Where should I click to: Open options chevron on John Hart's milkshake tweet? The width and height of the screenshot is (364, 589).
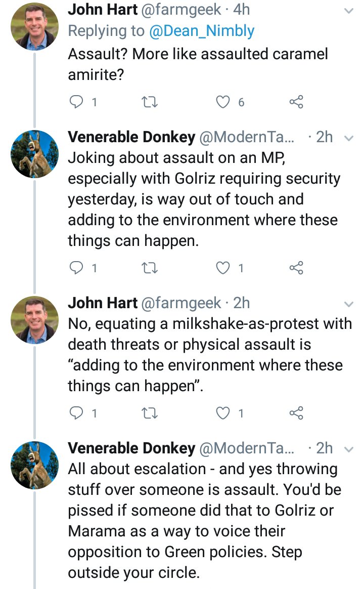[x=348, y=304]
